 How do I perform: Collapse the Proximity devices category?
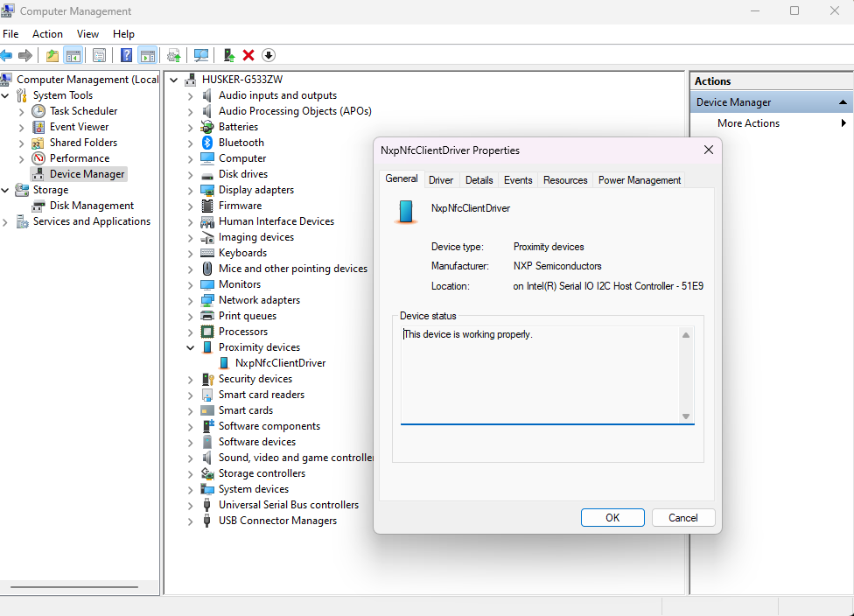(x=191, y=346)
